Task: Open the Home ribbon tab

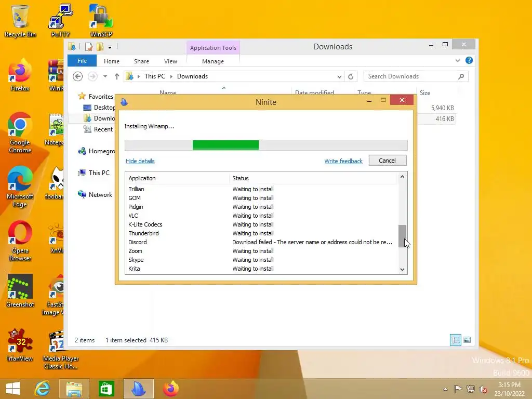Action: click(112, 61)
